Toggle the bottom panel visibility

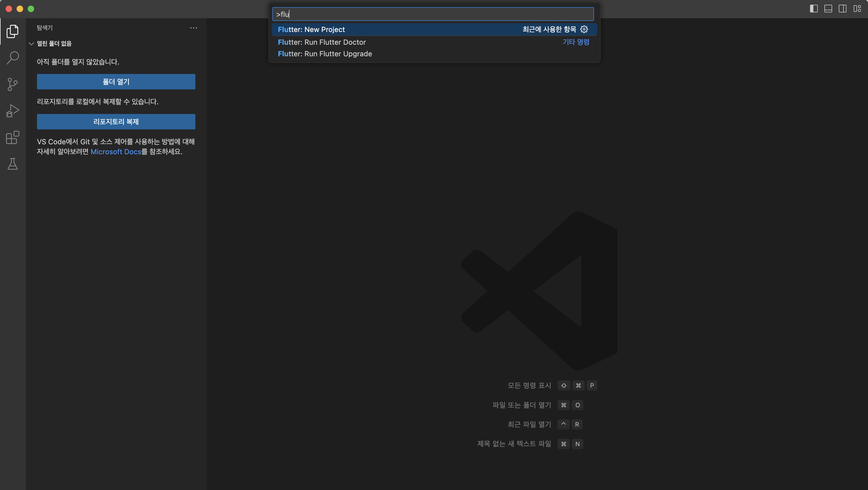click(828, 9)
